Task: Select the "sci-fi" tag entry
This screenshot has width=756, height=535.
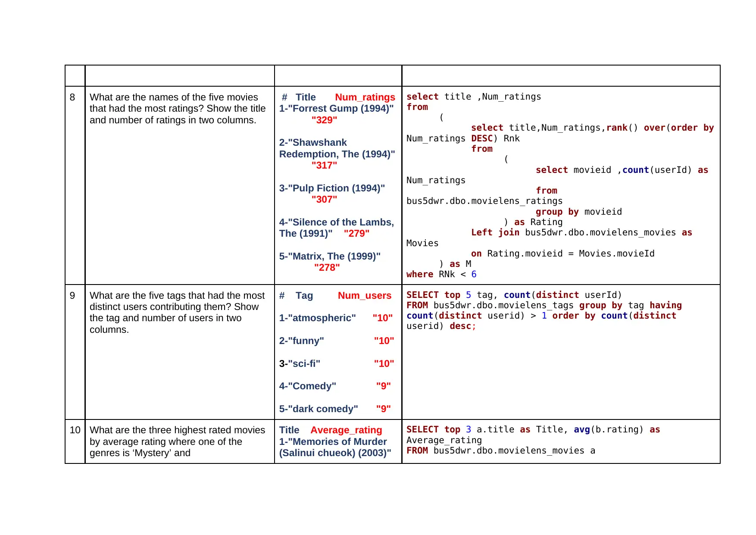Action: (300, 364)
